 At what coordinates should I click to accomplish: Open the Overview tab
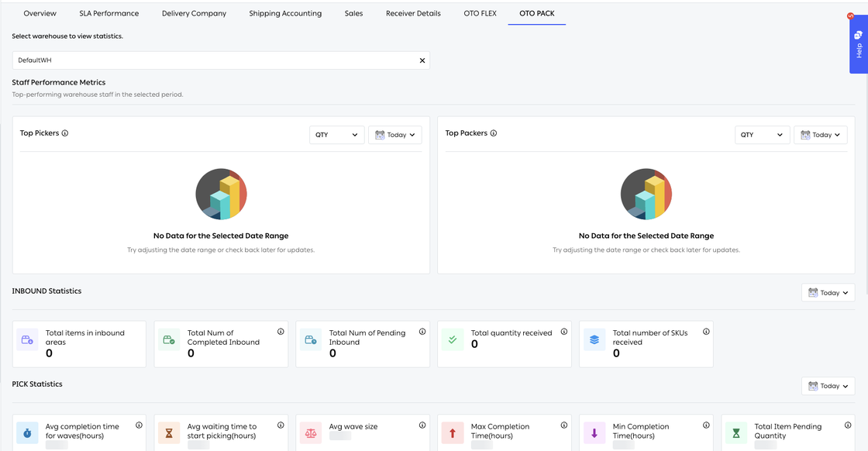pos(40,13)
